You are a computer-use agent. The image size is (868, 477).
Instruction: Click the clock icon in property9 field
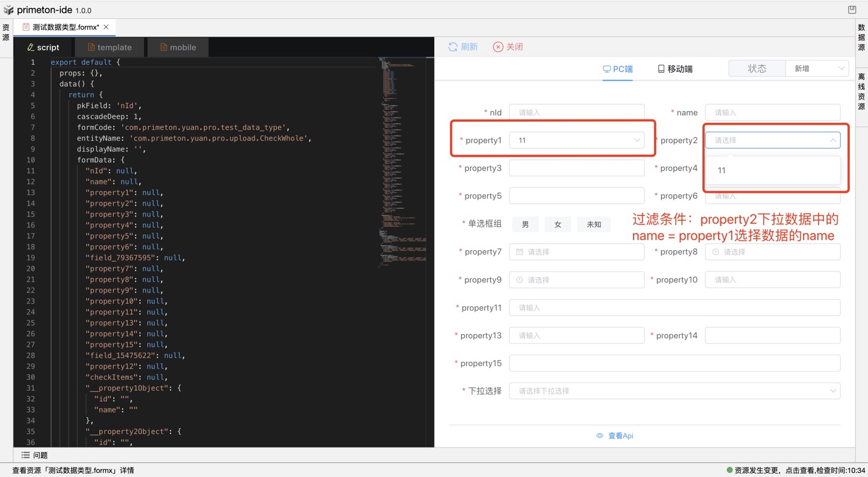click(520, 280)
